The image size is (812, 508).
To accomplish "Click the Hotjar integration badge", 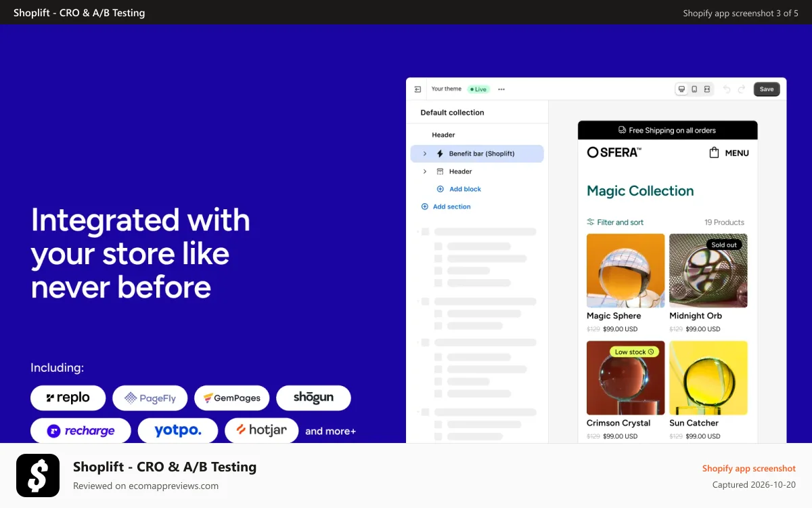I will pos(262,431).
